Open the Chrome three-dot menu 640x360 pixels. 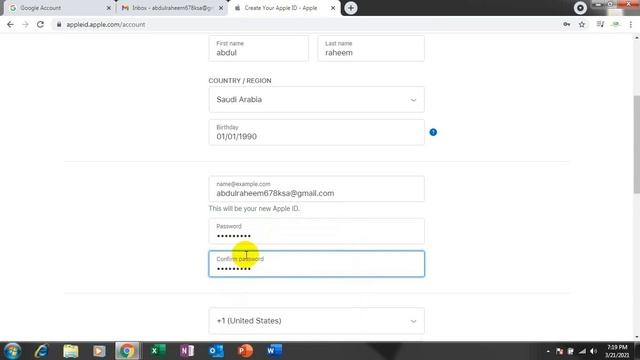click(x=631, y=24)
